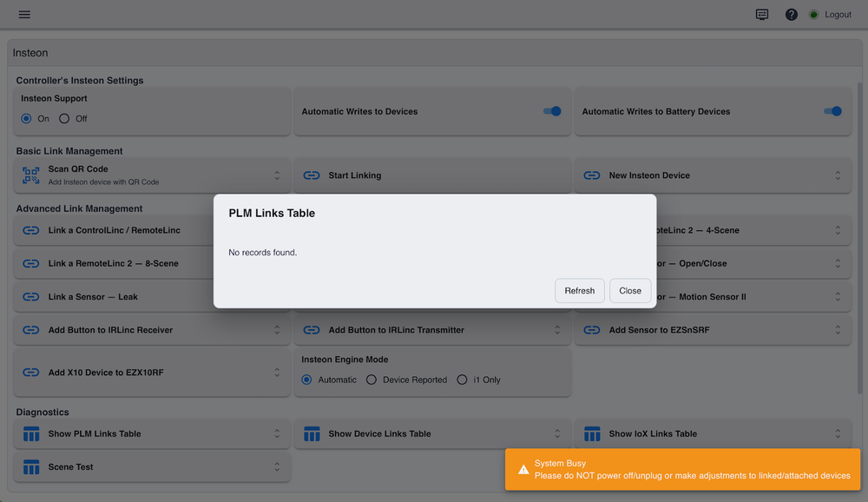Select i1 Only engine mode

(x=462, y=380)
